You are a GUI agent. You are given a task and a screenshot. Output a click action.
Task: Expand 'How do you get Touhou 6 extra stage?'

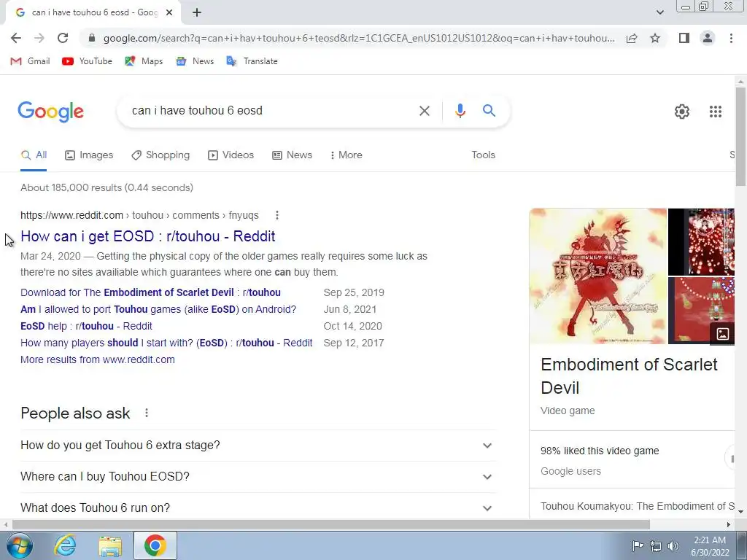pyautogui.click(x=258, y=446)
